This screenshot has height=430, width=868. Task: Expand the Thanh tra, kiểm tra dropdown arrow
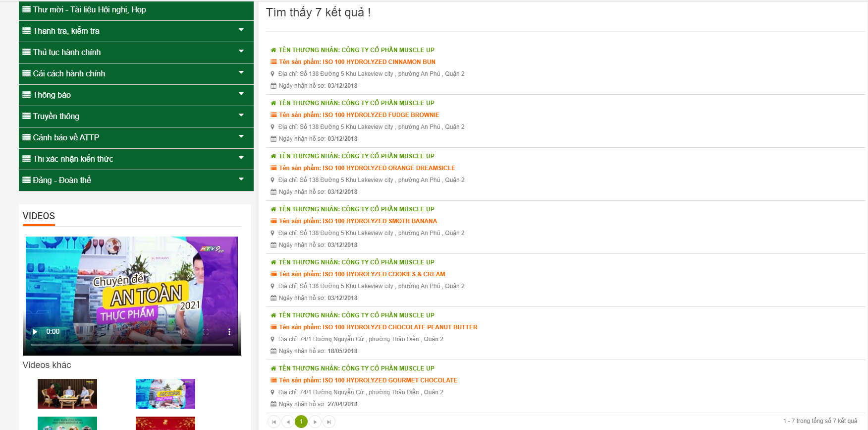coord(241,30)
